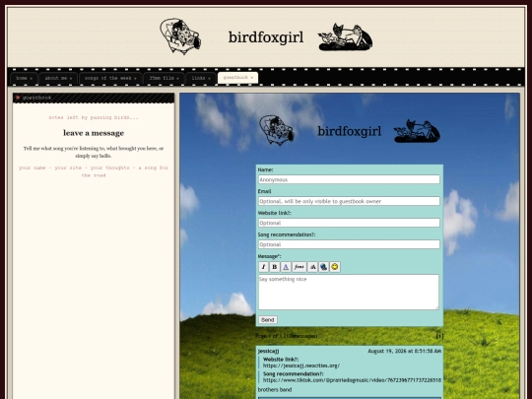Screen dimensions: 532x399
Task: Switch to the 35mm film tab
Action: point(164,78)
